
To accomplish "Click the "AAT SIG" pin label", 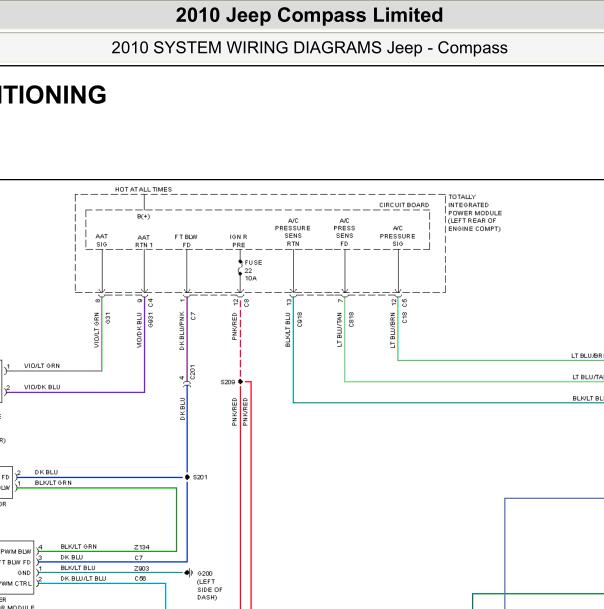I will [102, 240].
